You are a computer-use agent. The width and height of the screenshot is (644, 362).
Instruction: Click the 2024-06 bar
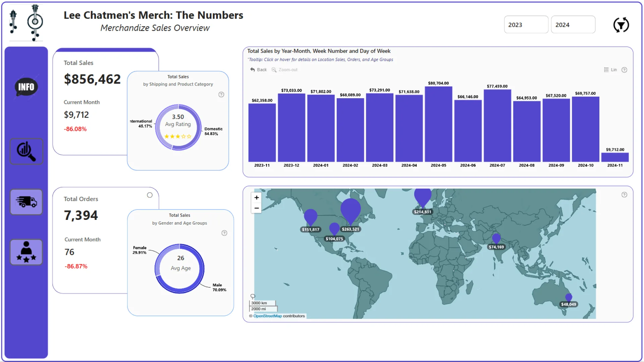click(x=468, y=131)
